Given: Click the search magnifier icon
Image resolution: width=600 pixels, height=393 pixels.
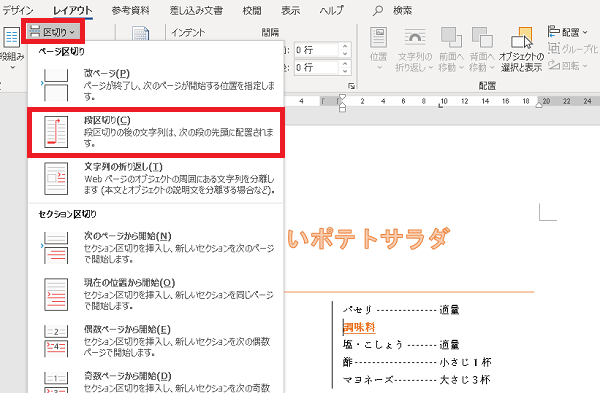Looking at the screenshot, I should pyautogui.click(x=378, y=11).
